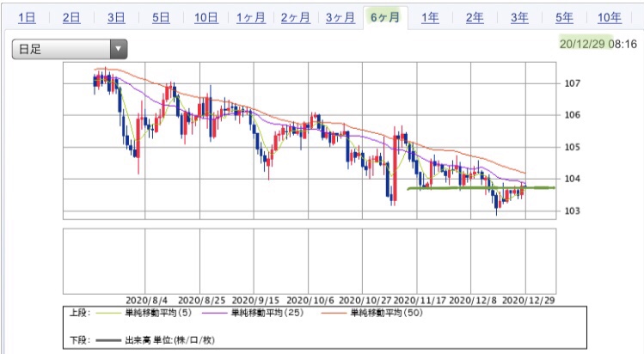
Task: Select the 1日 time range tab
Action: click(x=27, y=18)
